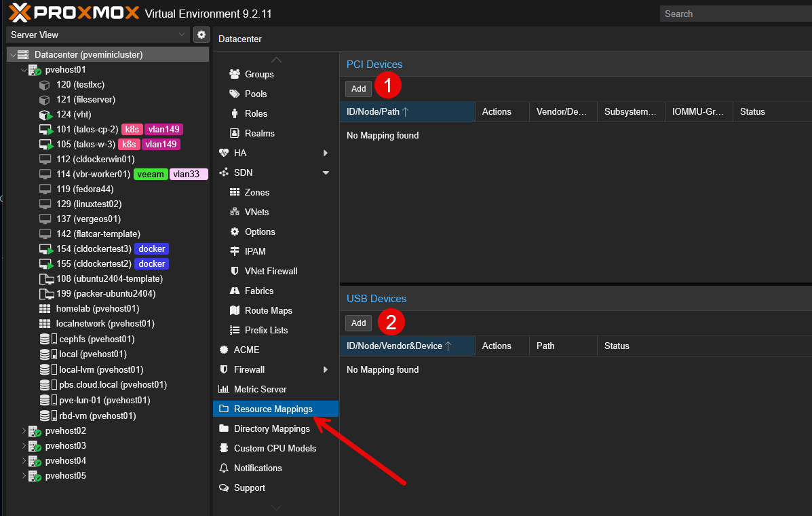Select 114 (vbr-worker01) in the tree
812x516 pixels.
click(108, 174)
